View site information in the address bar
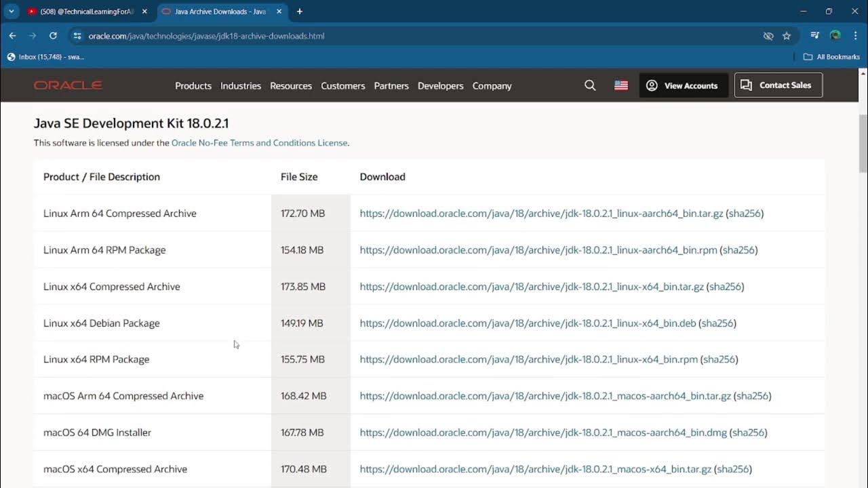 tap(77, 36)
